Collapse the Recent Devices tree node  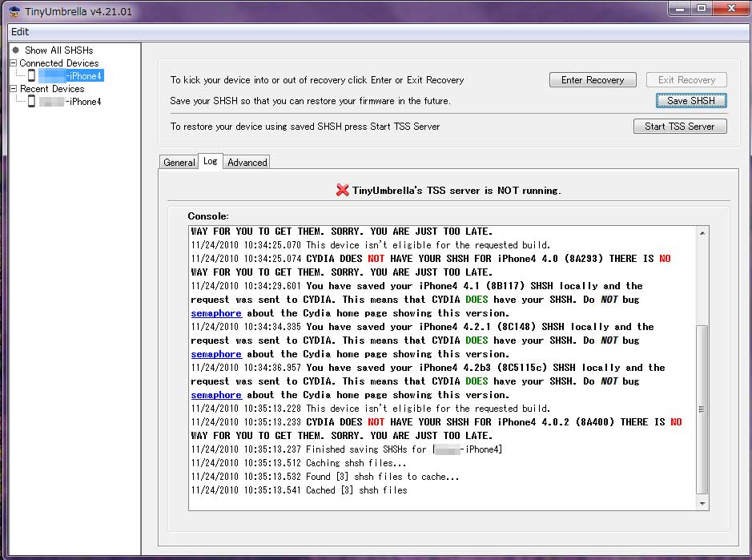tap(14, 89)
